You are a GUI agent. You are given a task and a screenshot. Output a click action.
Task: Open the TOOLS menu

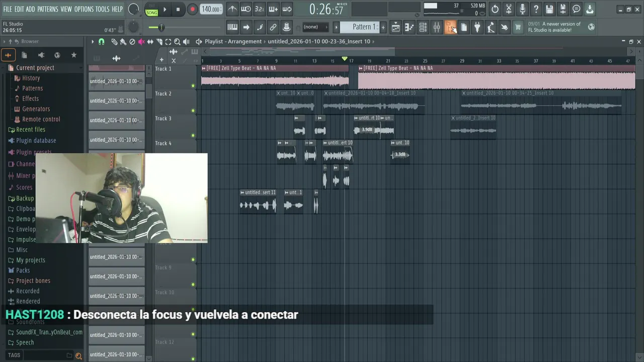click(102, 9)
